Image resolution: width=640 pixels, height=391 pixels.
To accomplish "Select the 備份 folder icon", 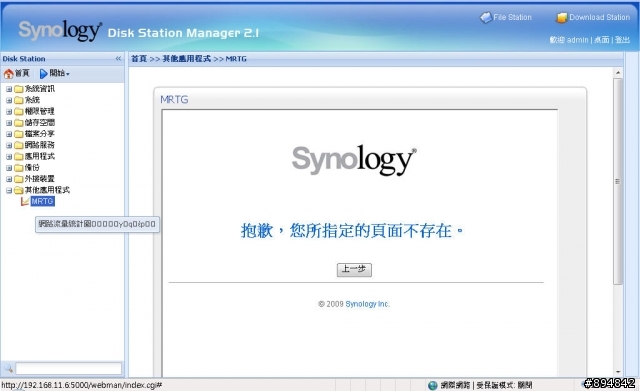I will coord(19,168).
